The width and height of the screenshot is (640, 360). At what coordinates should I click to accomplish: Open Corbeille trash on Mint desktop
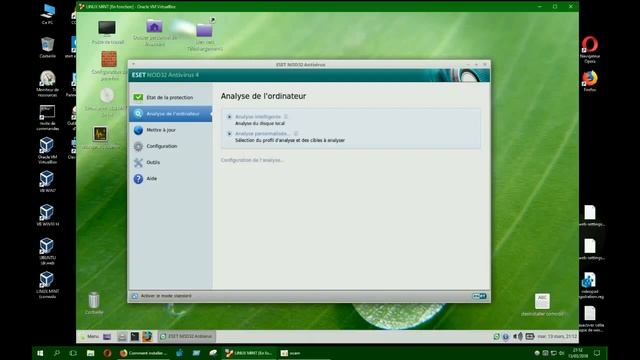click(x=94, y=303)
